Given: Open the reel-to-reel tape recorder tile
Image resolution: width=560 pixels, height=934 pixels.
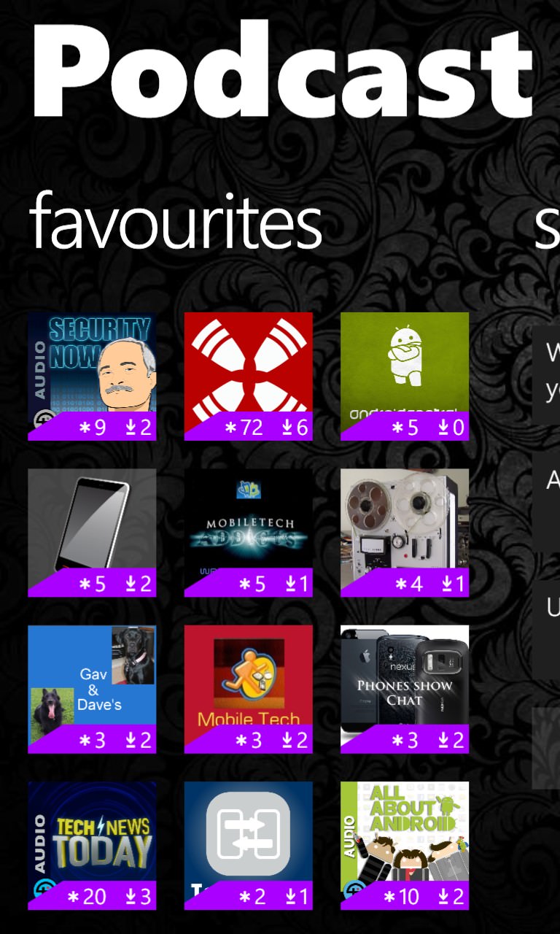Looking at the screenshot, I should [x=405, y=533].
